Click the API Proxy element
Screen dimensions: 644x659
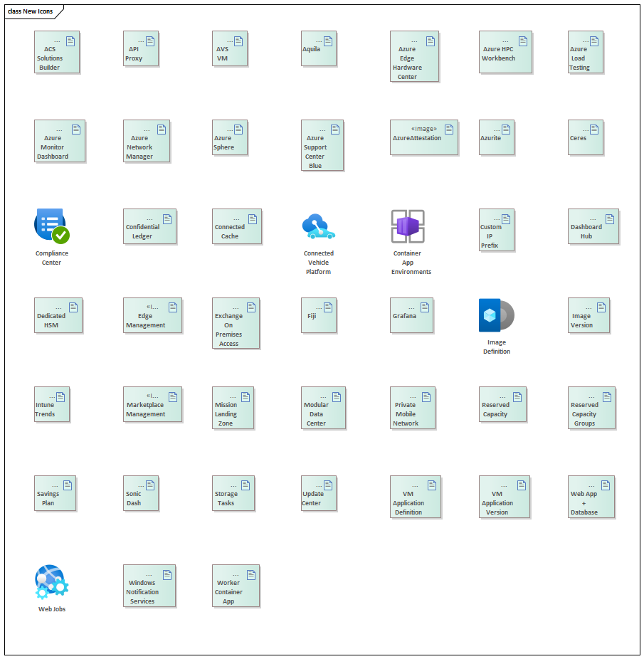point(141,48)
